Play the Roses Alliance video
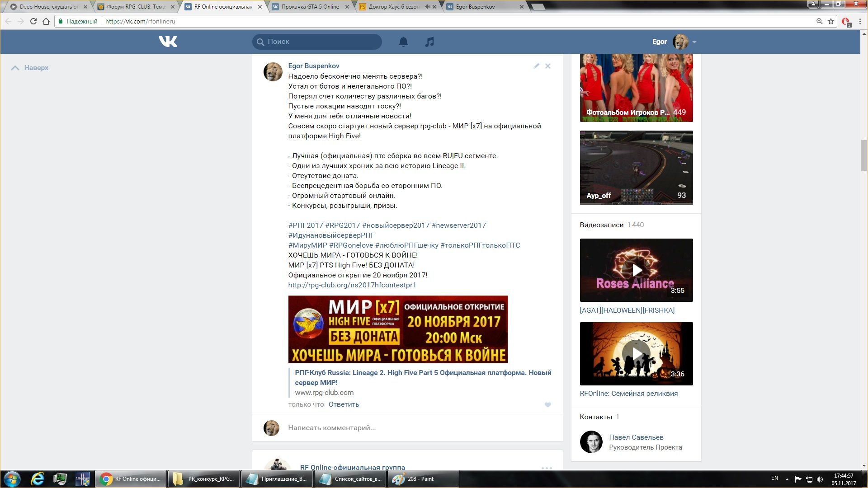Viewport: 868px width, 488px height. [636, 270]
